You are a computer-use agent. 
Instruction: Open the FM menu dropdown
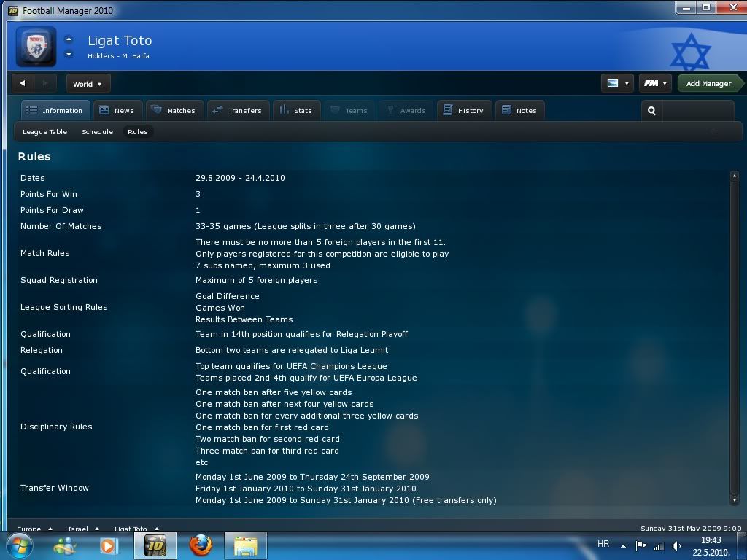point(655,84)
